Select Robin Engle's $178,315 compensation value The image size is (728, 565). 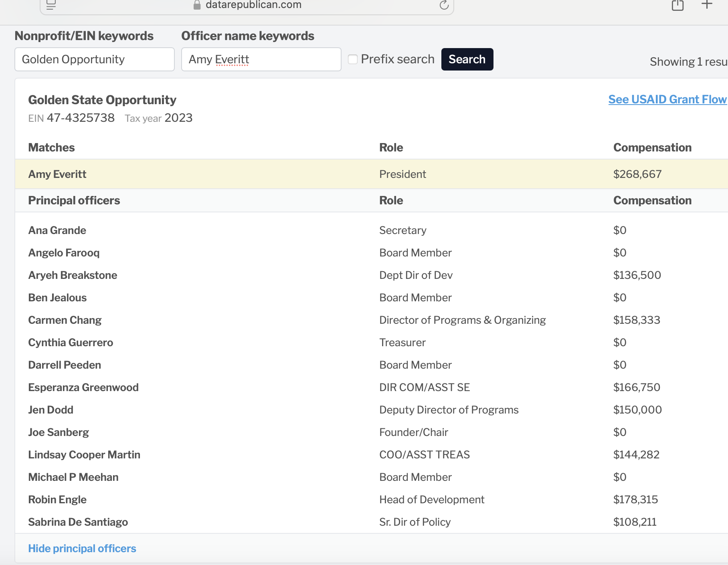[635, 499]
